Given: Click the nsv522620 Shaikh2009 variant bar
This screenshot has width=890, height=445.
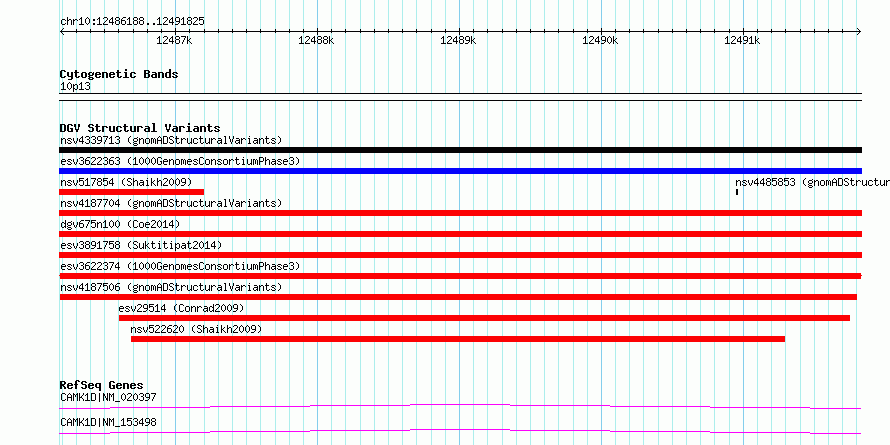Looking at the screenshot, I should click(458, 339).
